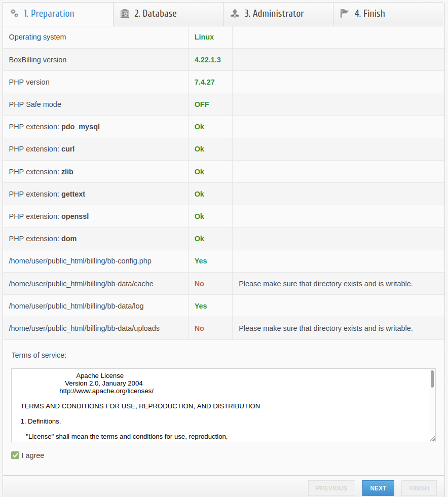Screen dimensions: 448x497
Task: Click the bb-config.php file path row
Action: (x=80, y=261)
